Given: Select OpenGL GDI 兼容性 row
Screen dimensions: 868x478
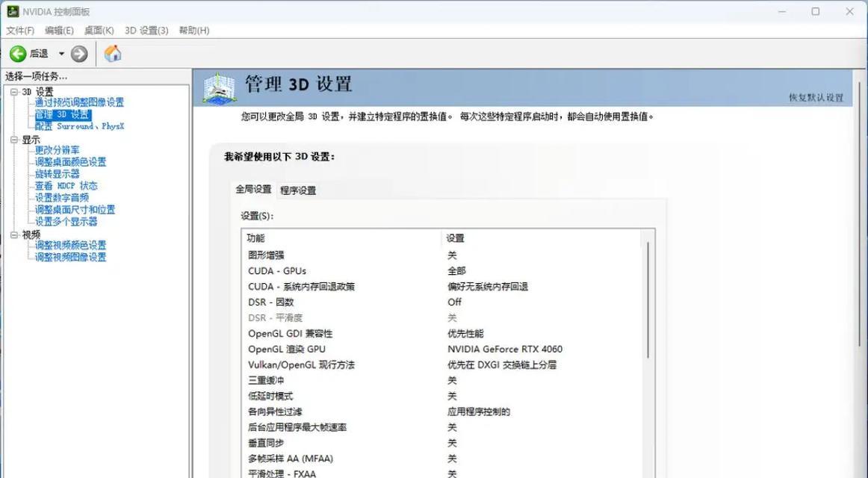Looking at the screenshot, I should pos(443,334).
